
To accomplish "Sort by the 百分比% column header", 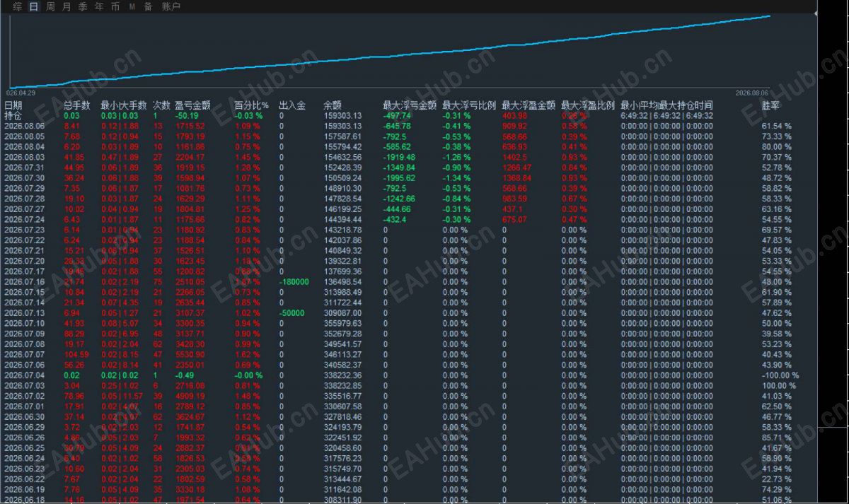I will tap(252, 105).
